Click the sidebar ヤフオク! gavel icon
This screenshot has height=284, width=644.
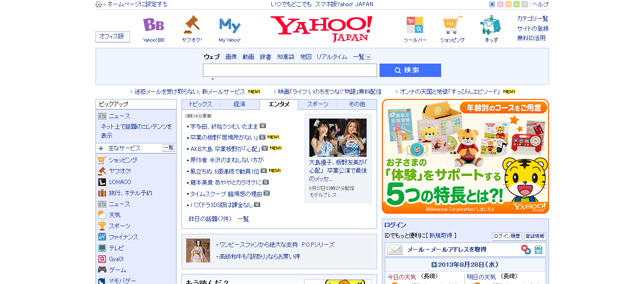[102, 171]
